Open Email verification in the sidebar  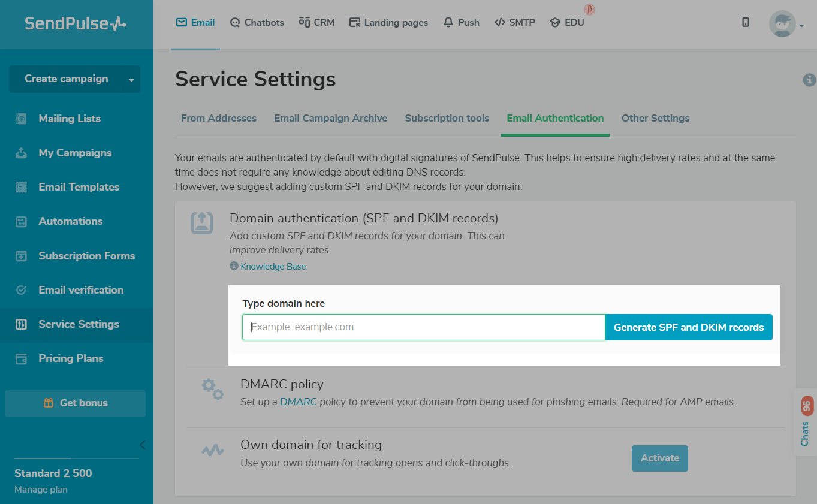click(x=81, y=290)
